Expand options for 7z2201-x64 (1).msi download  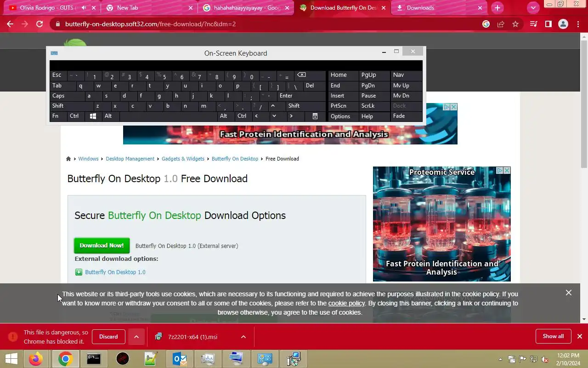coord(243,337)
